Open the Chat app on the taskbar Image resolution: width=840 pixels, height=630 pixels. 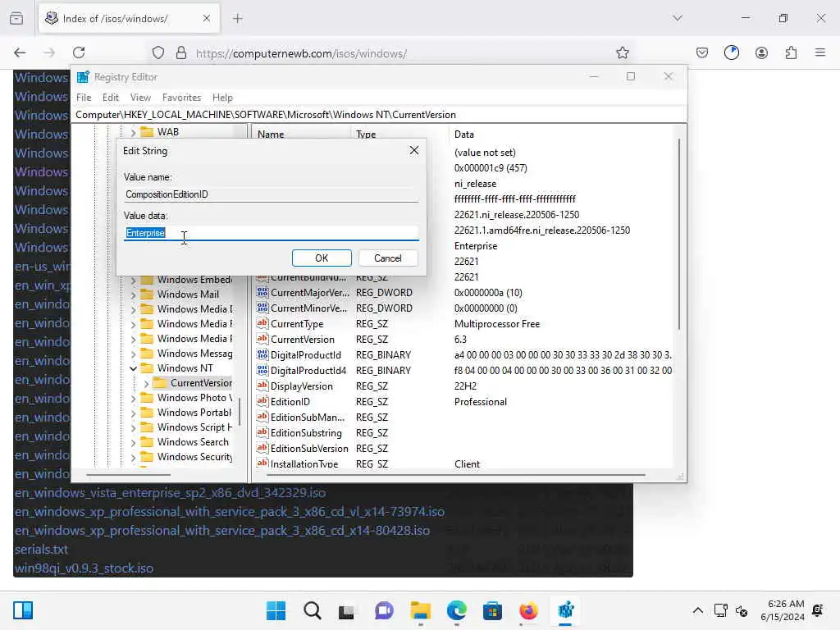(384, 610)
